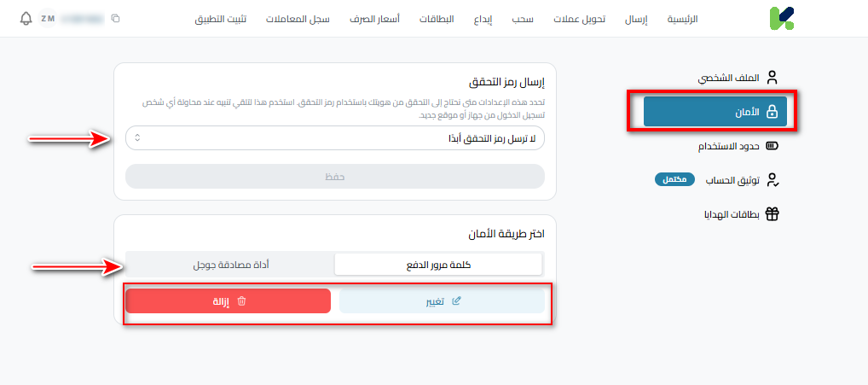Click the account verification user icon
Image resolution: width=868 pixels, height=385 pixels.
(773, 180)
